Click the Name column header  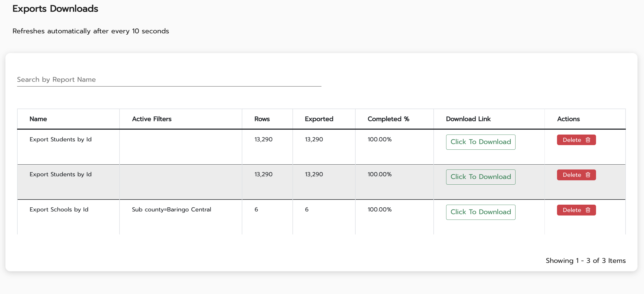point(38,119)
